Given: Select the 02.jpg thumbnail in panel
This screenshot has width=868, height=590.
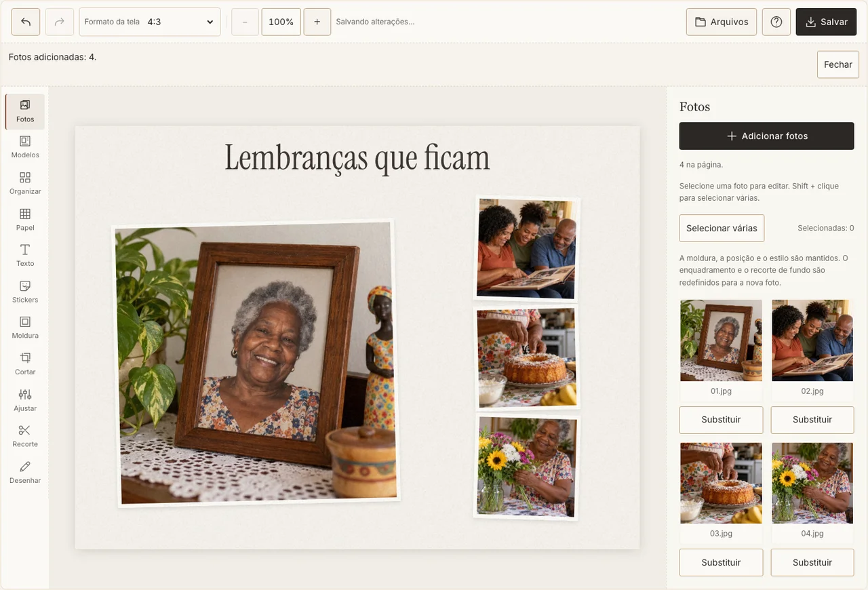Looking at the screenshot, I should pos(812,340).
